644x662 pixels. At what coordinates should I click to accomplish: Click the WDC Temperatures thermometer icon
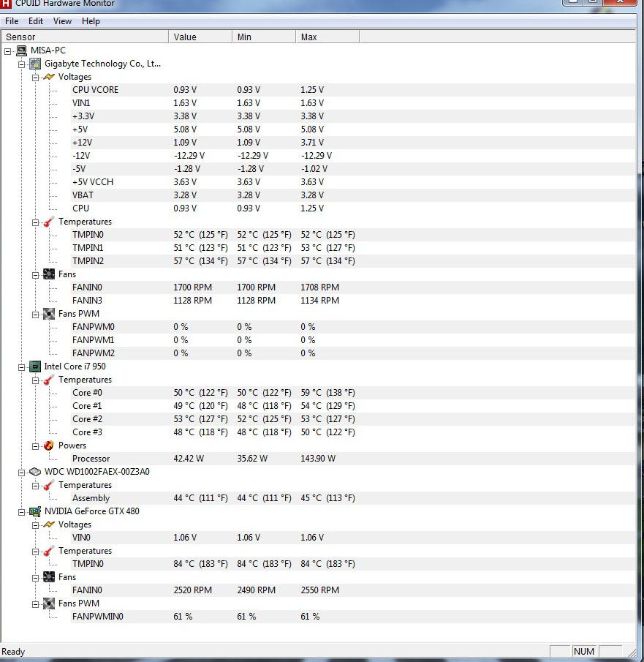click(x=49, y=485)
